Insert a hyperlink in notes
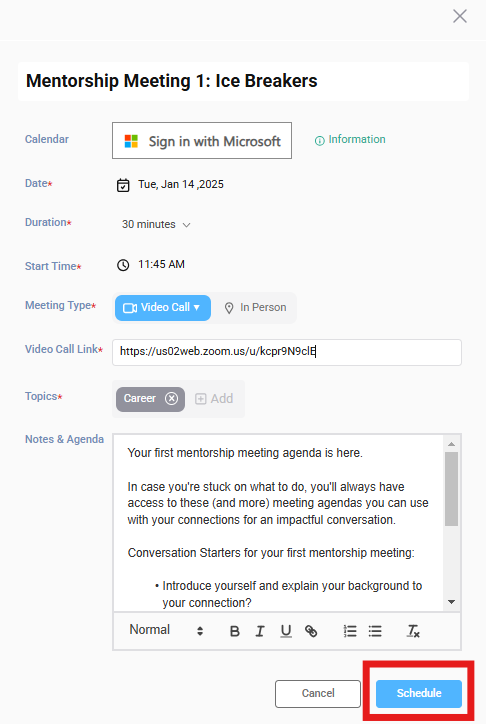Screen dimensions: 486x724 click(x=311, y=631)
